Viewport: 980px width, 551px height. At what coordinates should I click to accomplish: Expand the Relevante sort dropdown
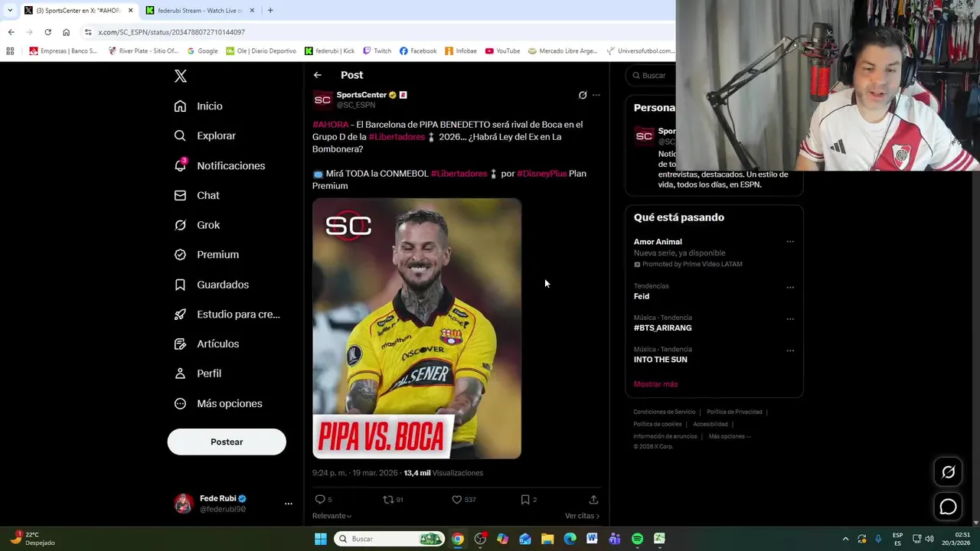pos(332,516)
